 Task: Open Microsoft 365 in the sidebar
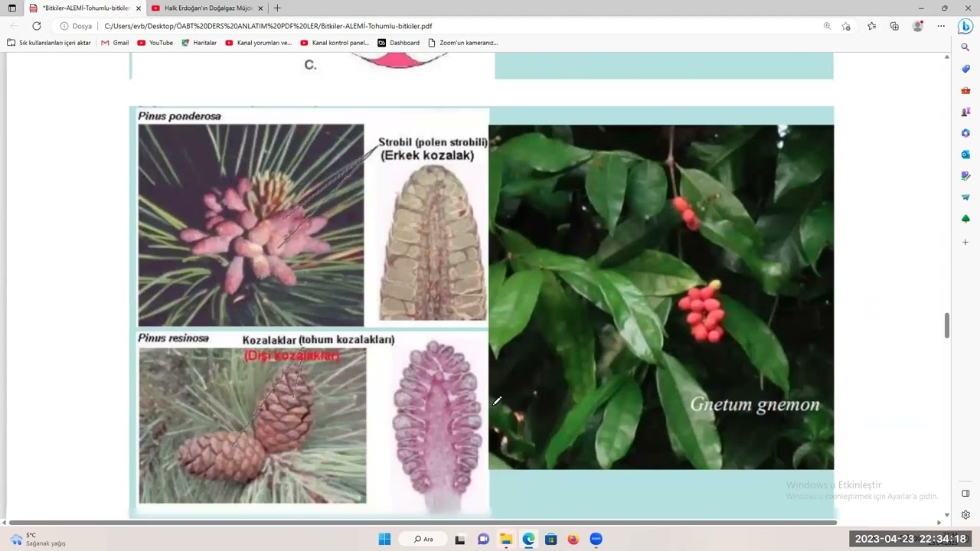pyautogui.click(x=965, y=133)
